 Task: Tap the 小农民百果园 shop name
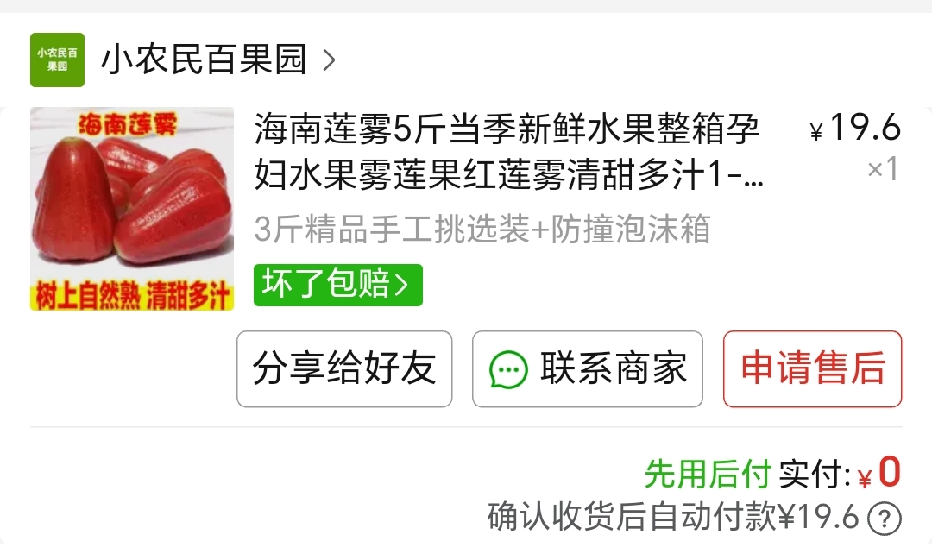204,60
